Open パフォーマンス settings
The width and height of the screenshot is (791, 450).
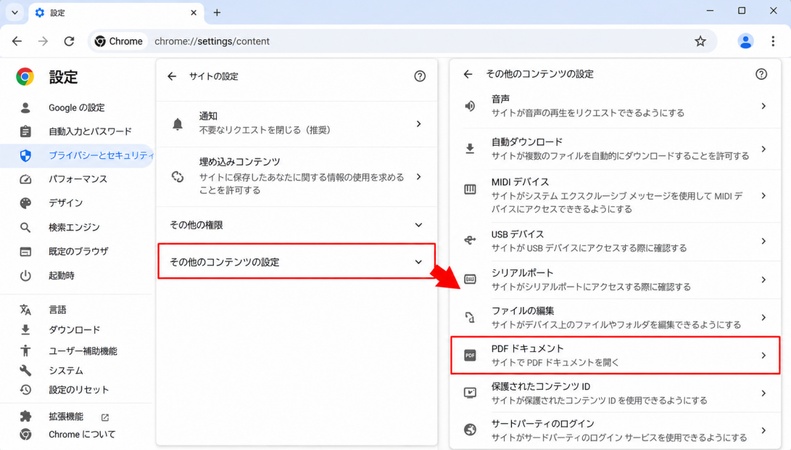(78, 179)
